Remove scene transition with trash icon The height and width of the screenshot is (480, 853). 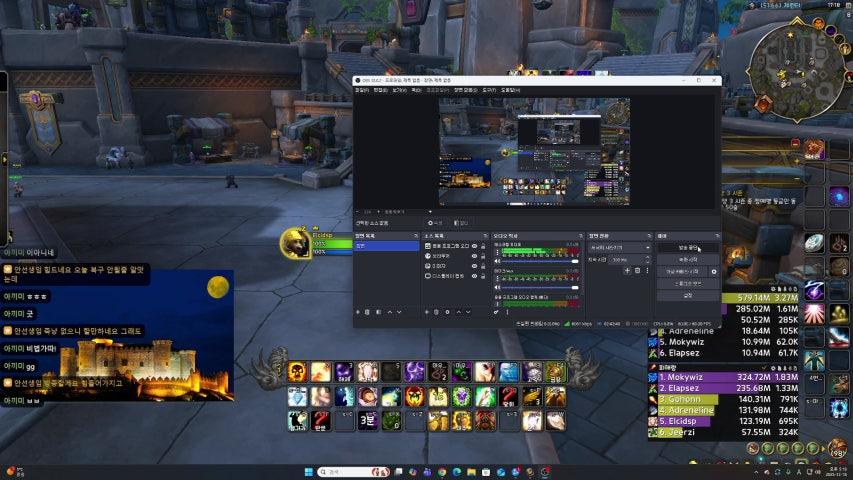pos(638,270)
